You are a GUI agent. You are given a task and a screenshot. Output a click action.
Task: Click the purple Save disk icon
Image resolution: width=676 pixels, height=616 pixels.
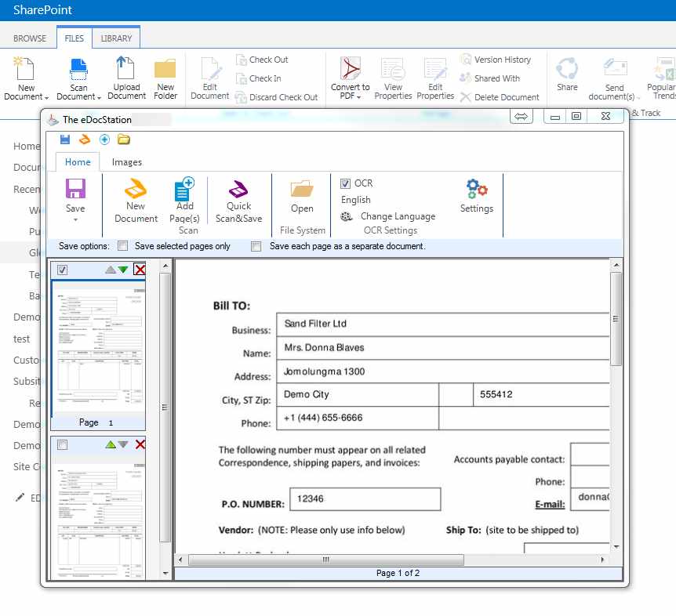point(75,189)
